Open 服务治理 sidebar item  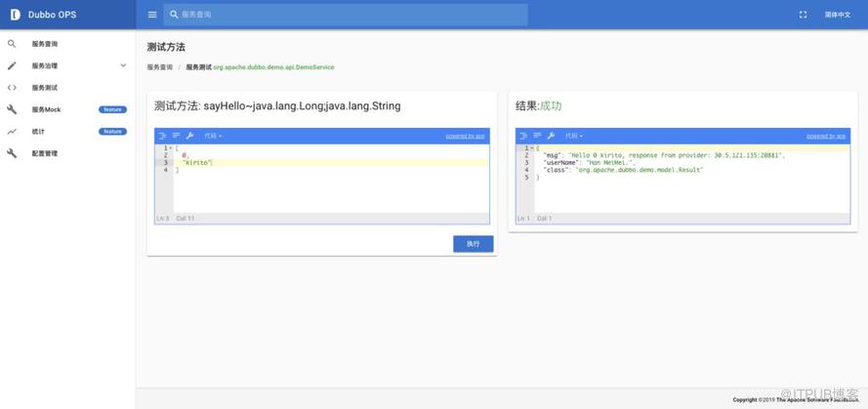click(x=44, y=65)
